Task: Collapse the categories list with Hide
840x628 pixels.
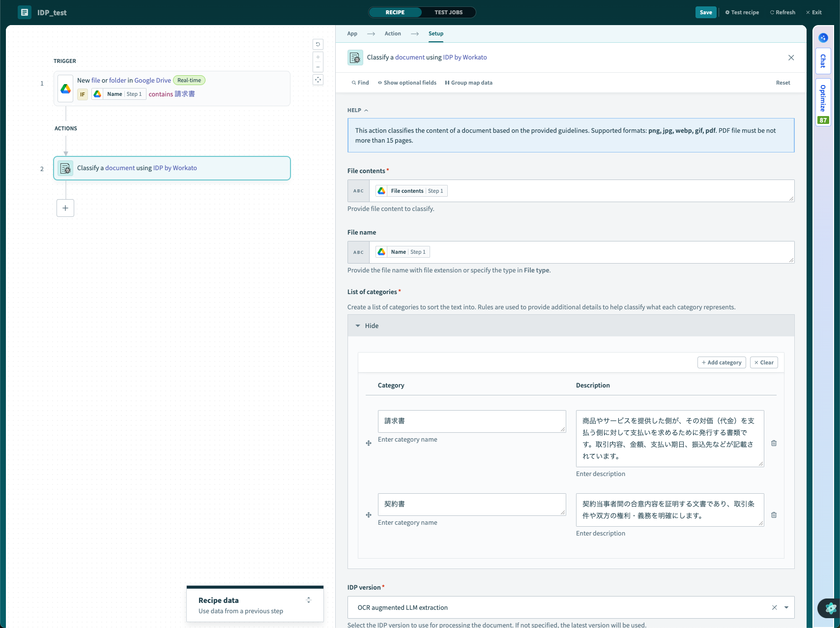Action: coord(367,326)
